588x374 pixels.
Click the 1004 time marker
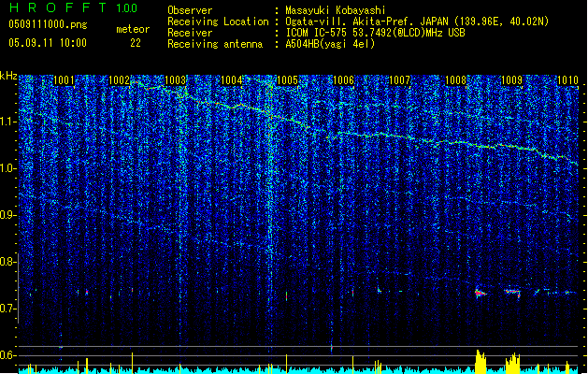(232, 80)
